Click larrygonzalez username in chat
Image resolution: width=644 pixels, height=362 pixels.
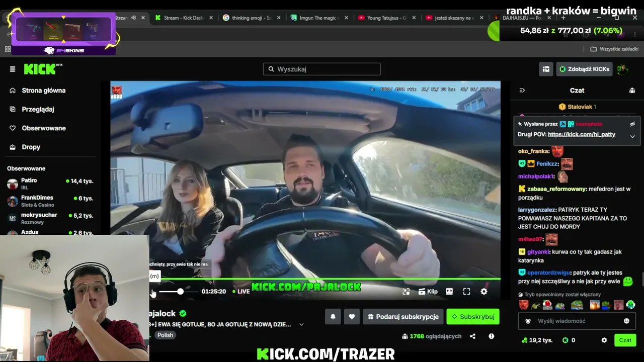[537, 210]
